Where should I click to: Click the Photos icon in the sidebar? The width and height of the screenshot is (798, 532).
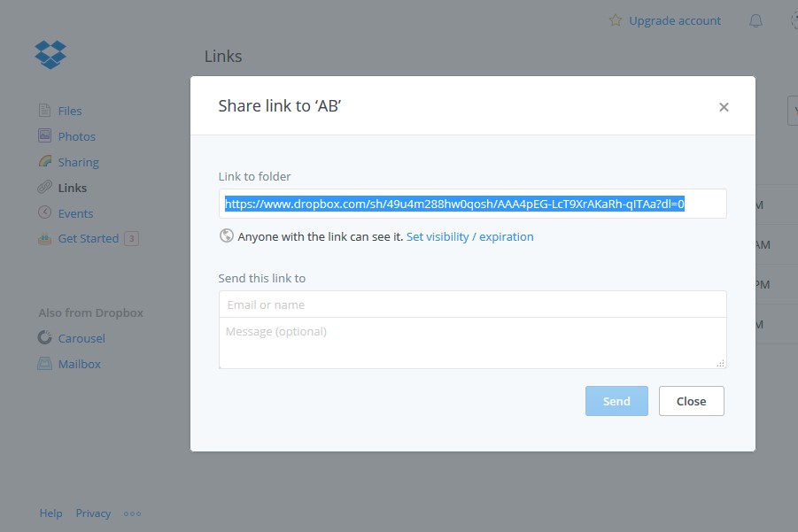click(45, 135)
